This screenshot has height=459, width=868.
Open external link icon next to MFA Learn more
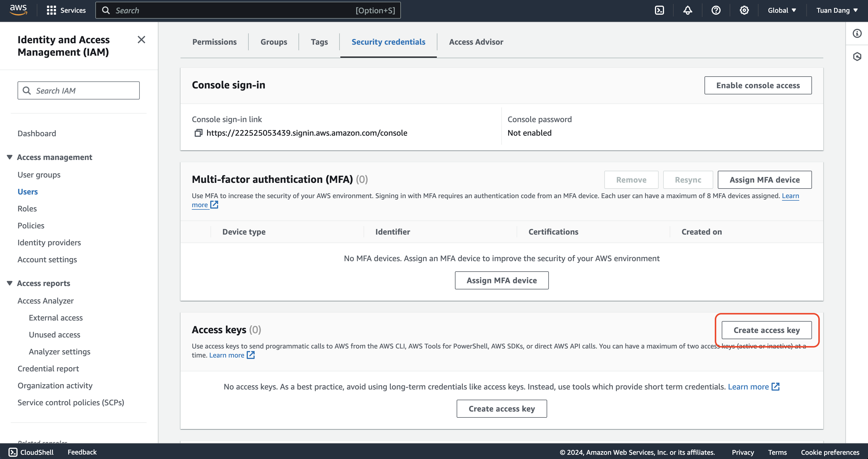point(214,205)
